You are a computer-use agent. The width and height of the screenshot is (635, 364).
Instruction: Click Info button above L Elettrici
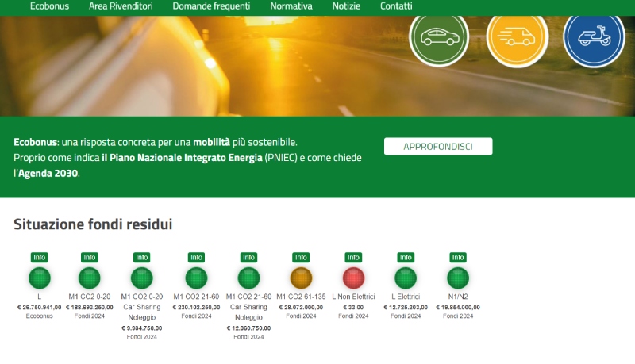(406, 257)
